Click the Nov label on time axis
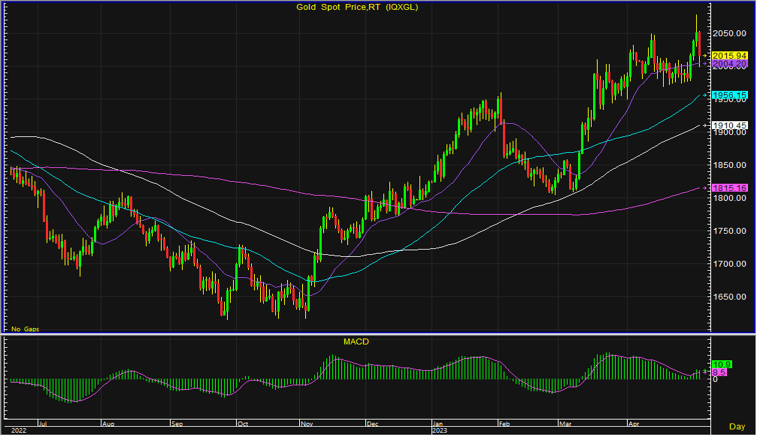The height and width of the screenshot is (436, 757). coord(306,423)
